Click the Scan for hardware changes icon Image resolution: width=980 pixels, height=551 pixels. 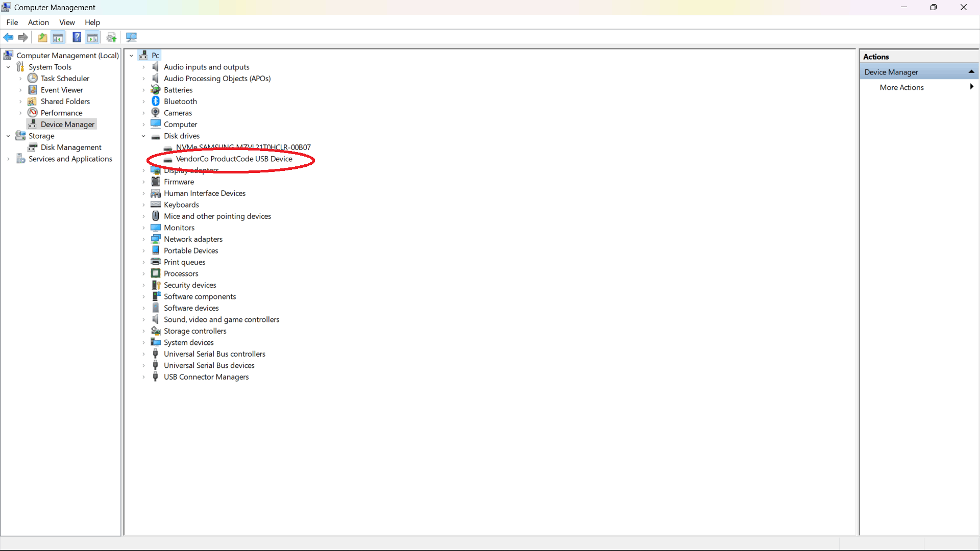tap(131, 37)
